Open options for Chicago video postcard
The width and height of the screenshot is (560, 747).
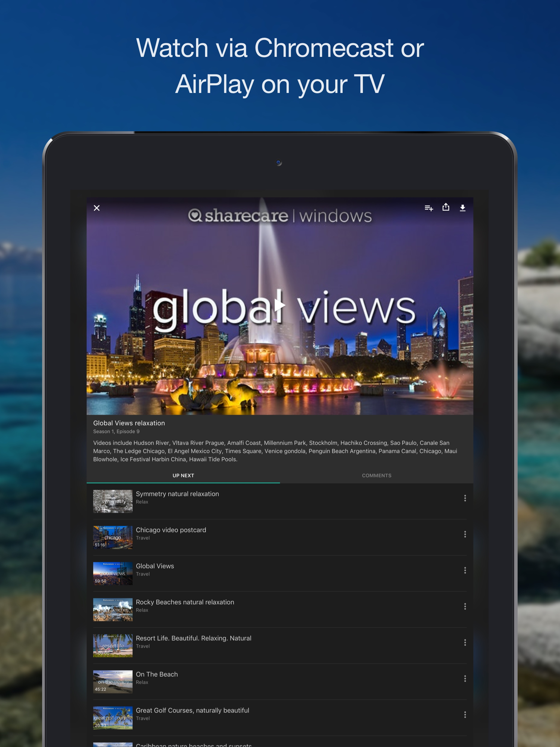tap(465, 534)
